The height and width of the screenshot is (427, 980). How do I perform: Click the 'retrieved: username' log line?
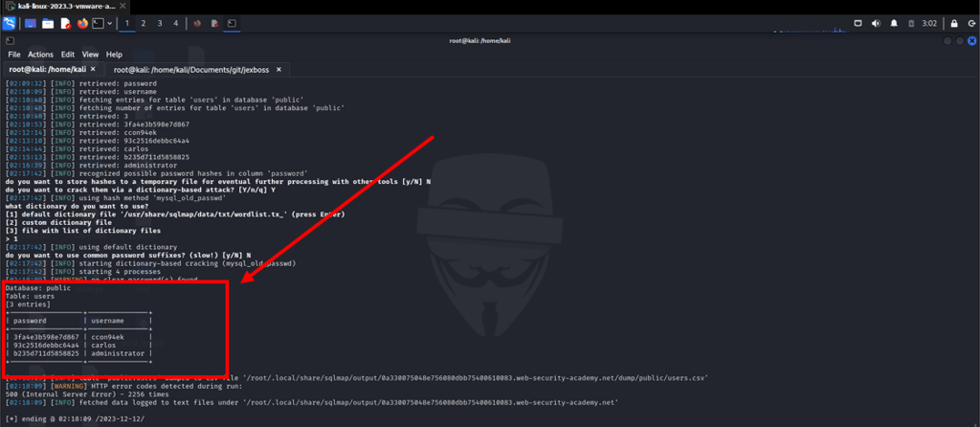81,91
